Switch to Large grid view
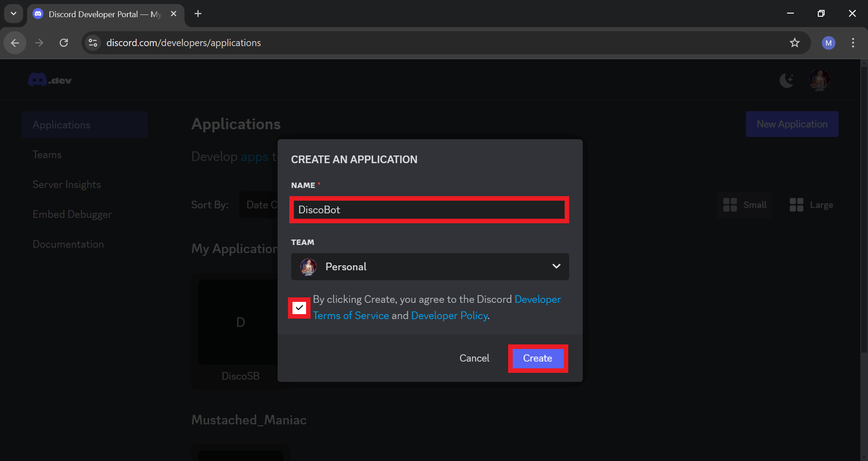 coord(811,205)
